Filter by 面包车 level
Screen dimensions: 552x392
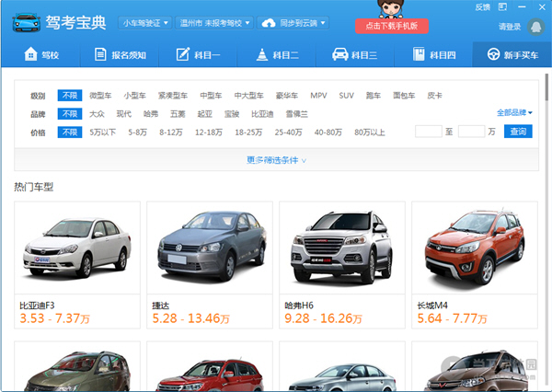[404, 95]
